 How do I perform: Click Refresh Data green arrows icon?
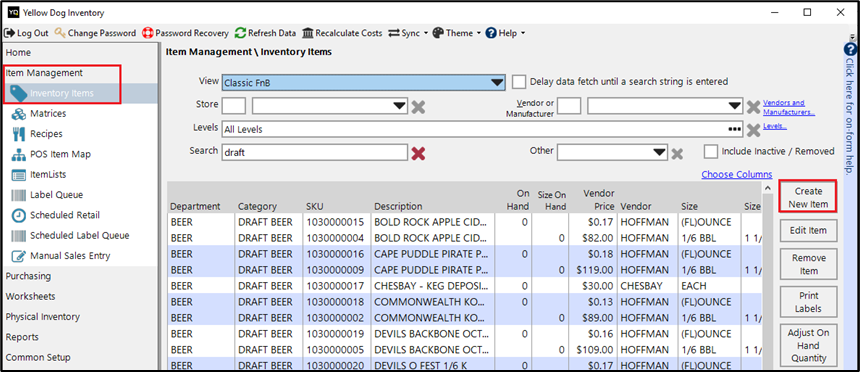pyautogui.click(x=240, y=33)
